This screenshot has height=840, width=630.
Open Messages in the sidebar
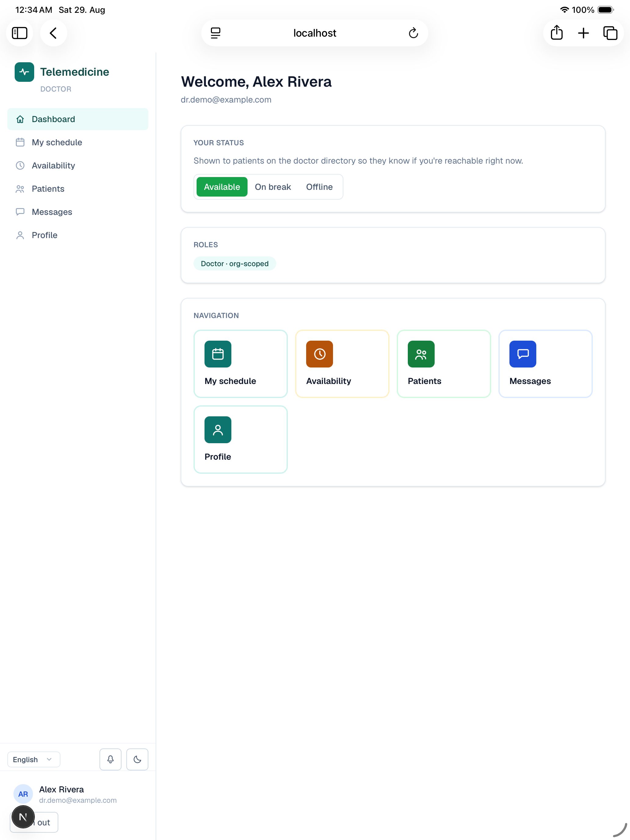[x=78, y=212]
